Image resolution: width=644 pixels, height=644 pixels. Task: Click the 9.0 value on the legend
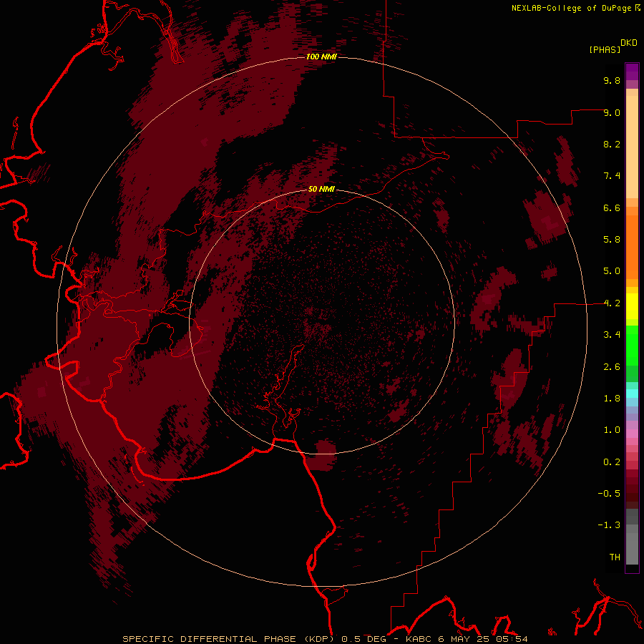click(x=612, y=112)
